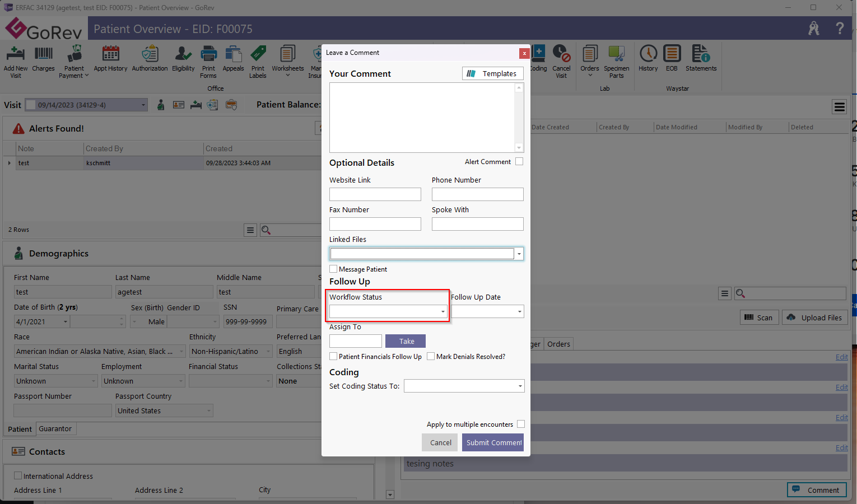Open the Set Coding Status To dropdown
The image size is (857, 504).
click(x=520, y=386)
